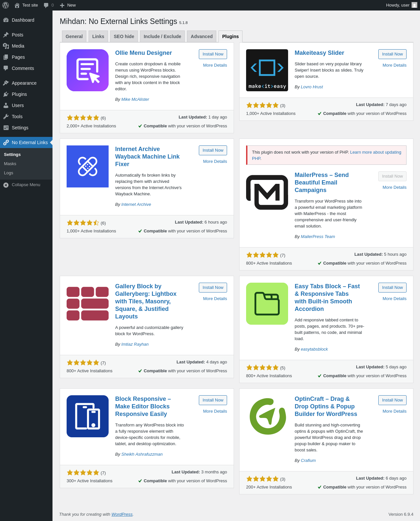420x521 pixels.
Task: Open author link Sheikh Ashrafuzzman
Action: click(142, 454)
